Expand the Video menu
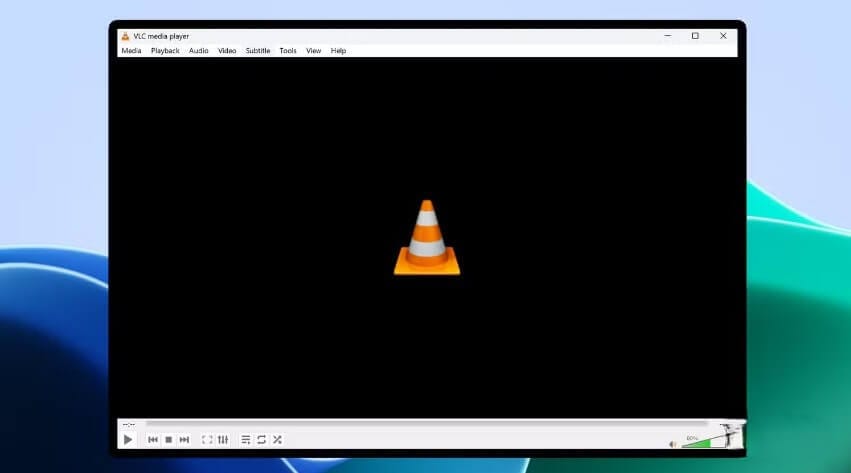 click(227, 50)
